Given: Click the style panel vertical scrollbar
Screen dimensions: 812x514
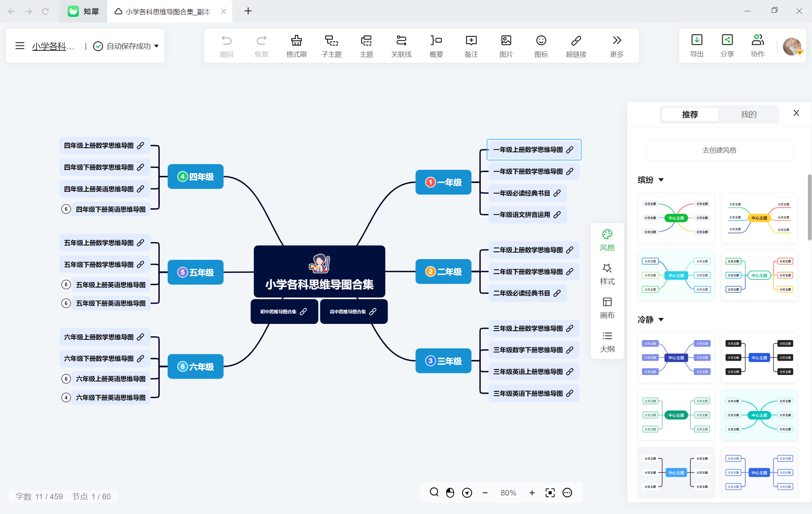Looking at the screenshot, I should click(x=809, y=207).
